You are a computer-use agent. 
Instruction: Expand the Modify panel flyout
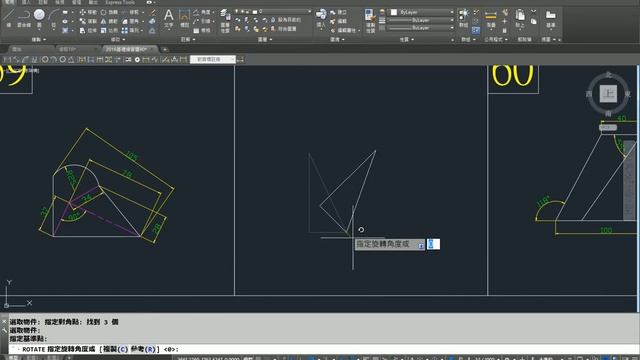[x=118, y=40]
